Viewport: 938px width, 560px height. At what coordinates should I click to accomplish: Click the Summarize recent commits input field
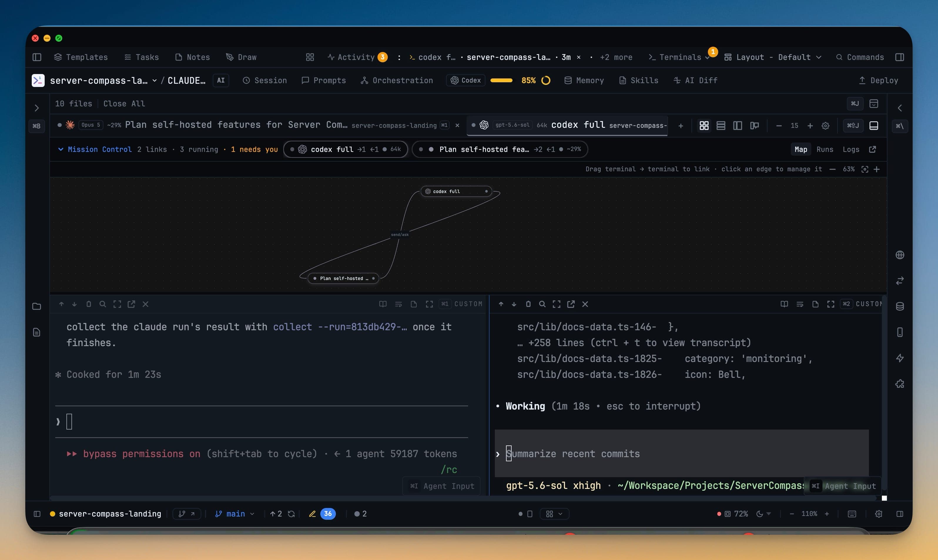coord(681,453)
